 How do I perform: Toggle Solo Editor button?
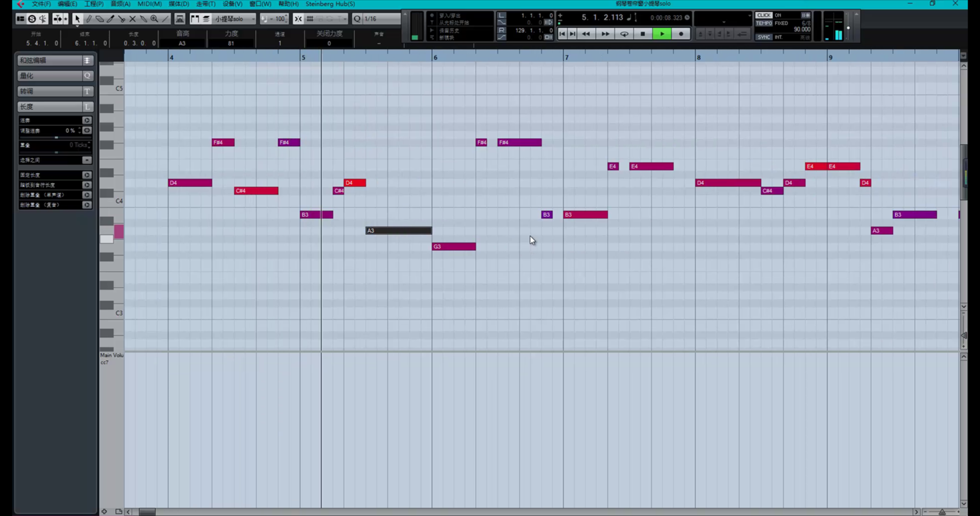pyautogui.click(x=32, y=19)
